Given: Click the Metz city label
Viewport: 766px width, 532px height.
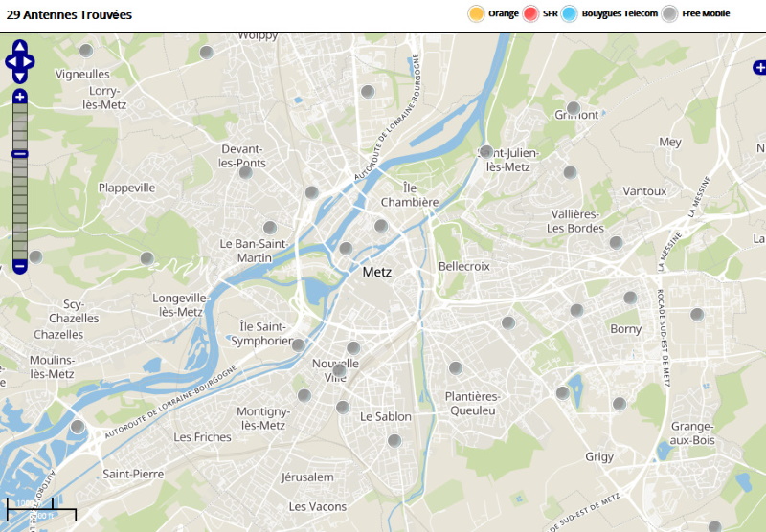Looking at the screenshot, I should click(377, 272).
